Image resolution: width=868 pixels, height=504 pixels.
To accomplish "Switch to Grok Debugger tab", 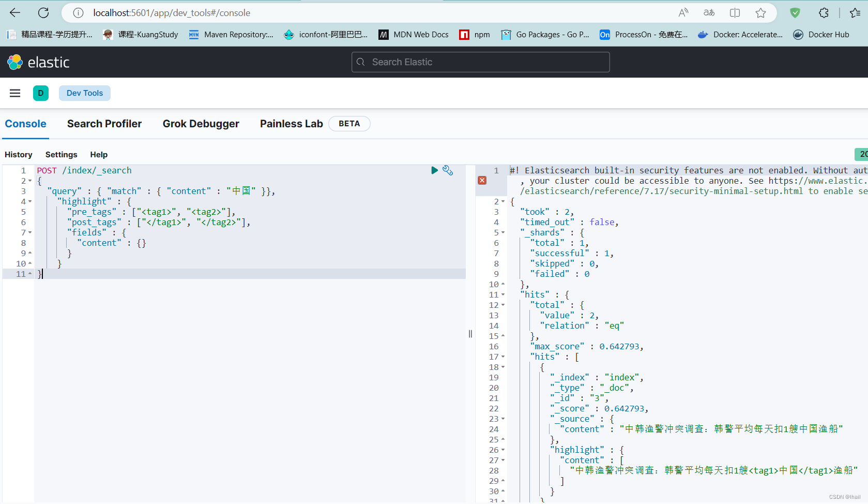I will [201, 124].
